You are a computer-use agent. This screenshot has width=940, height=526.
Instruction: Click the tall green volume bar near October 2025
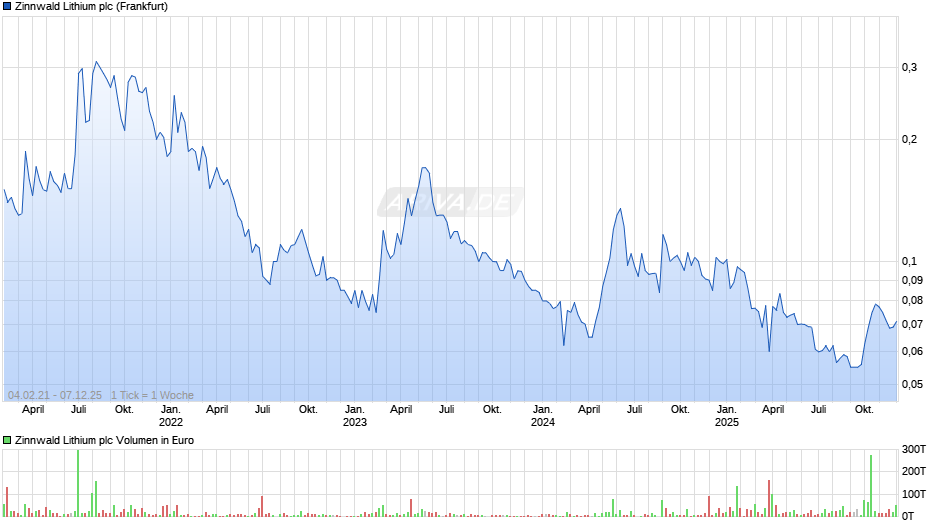coord(871,486)
